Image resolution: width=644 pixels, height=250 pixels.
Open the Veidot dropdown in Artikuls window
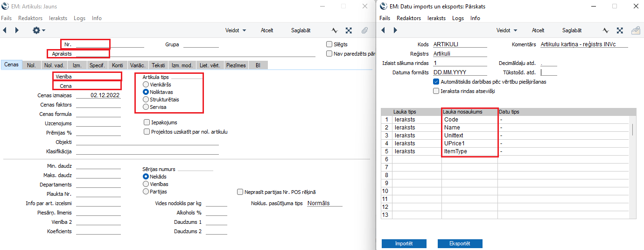[235, 30]
